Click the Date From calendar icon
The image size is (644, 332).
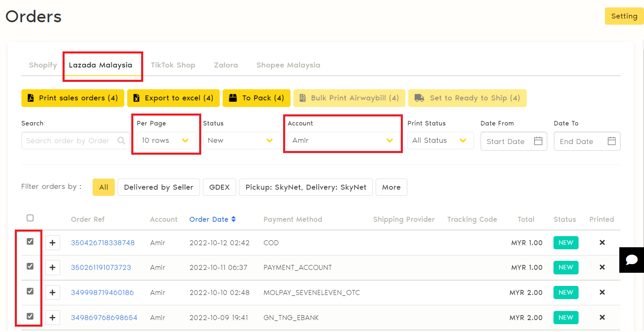(538, 141)
